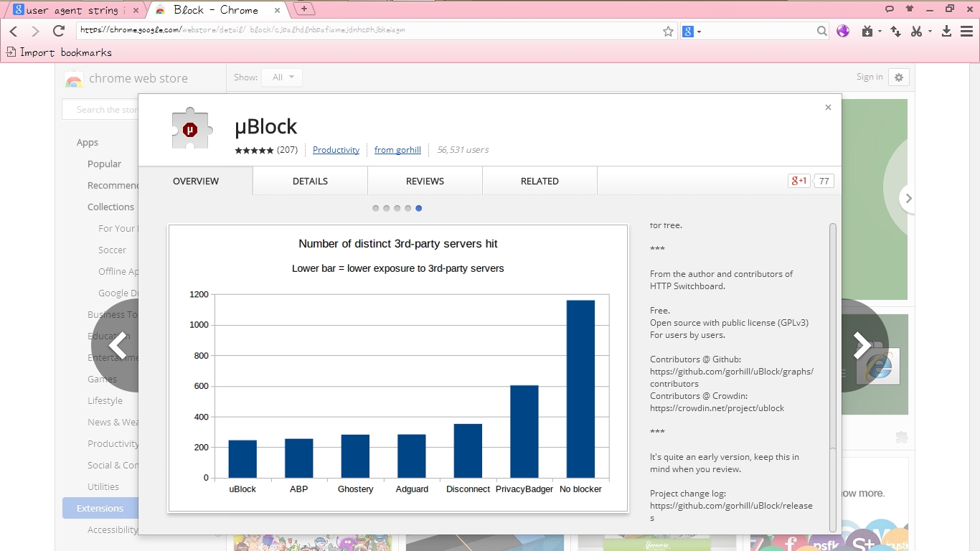Viewport: 980px width, 551px height.
Task: Open the Lifestyle category
Action: pos(105,400)
